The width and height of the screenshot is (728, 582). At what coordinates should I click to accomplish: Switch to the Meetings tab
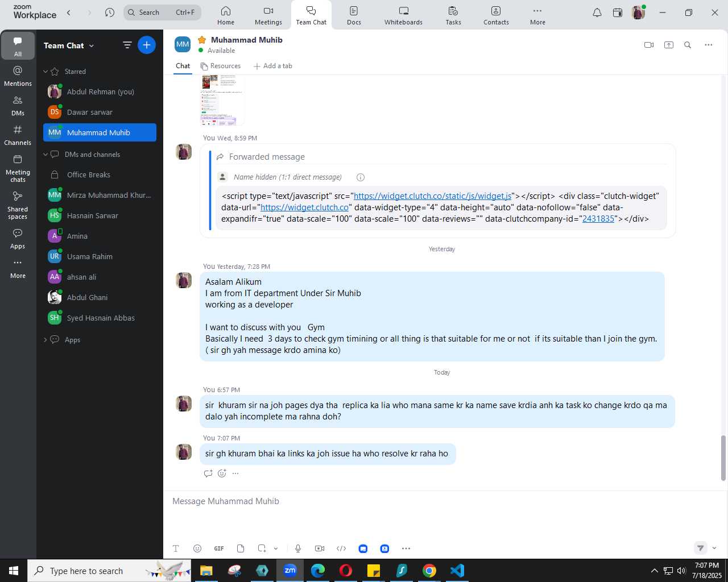[x=268, y=15]
